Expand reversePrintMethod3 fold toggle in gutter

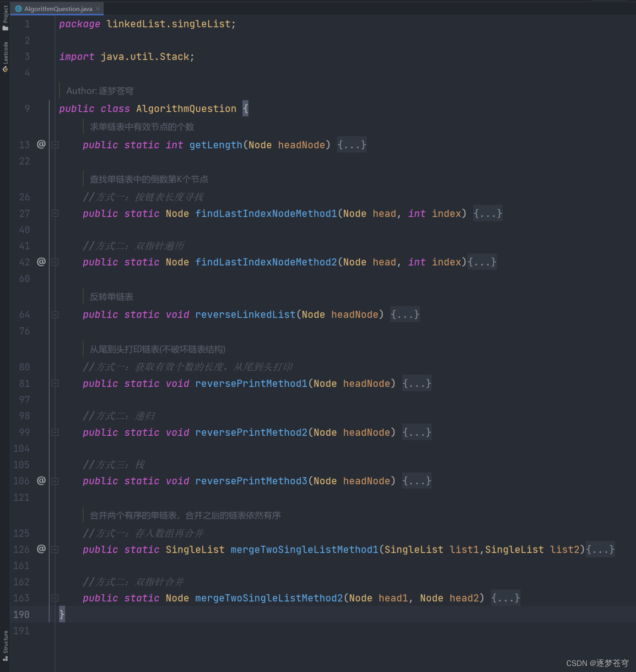[55, 481]
